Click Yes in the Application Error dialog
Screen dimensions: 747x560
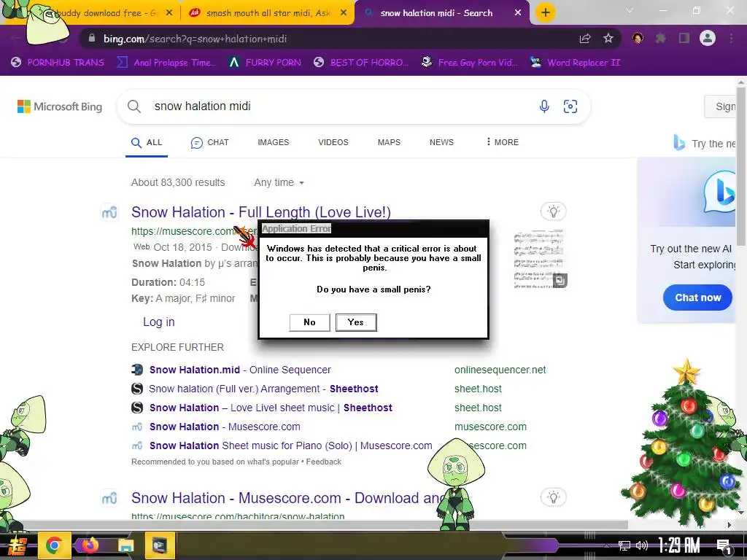[x=356, y=322]
